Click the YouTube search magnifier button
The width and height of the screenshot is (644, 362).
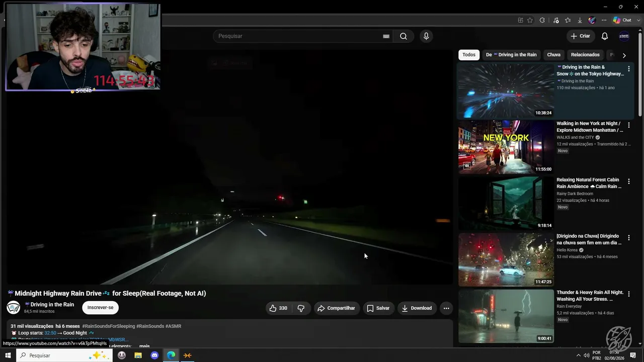pos(404,36)
